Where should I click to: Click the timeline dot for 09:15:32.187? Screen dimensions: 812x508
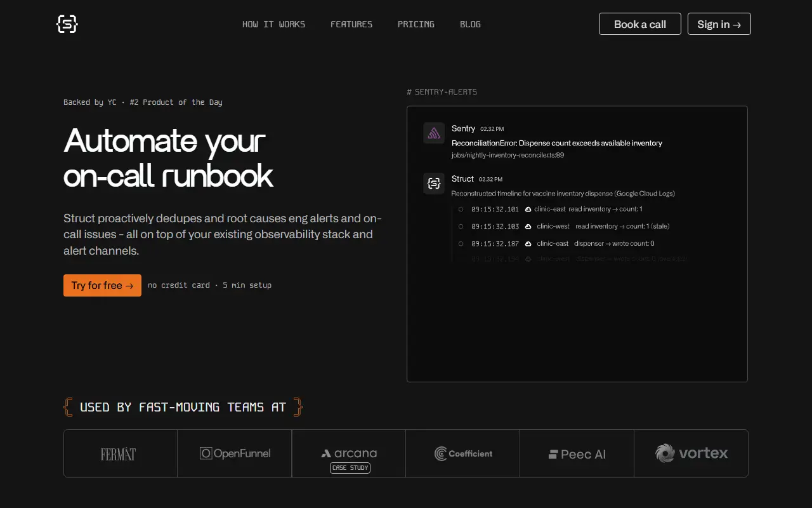(x=461, y=243)
